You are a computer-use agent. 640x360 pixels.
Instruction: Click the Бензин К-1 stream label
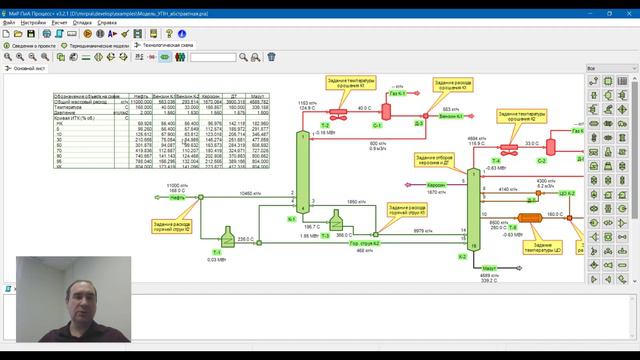click(451, 116)
